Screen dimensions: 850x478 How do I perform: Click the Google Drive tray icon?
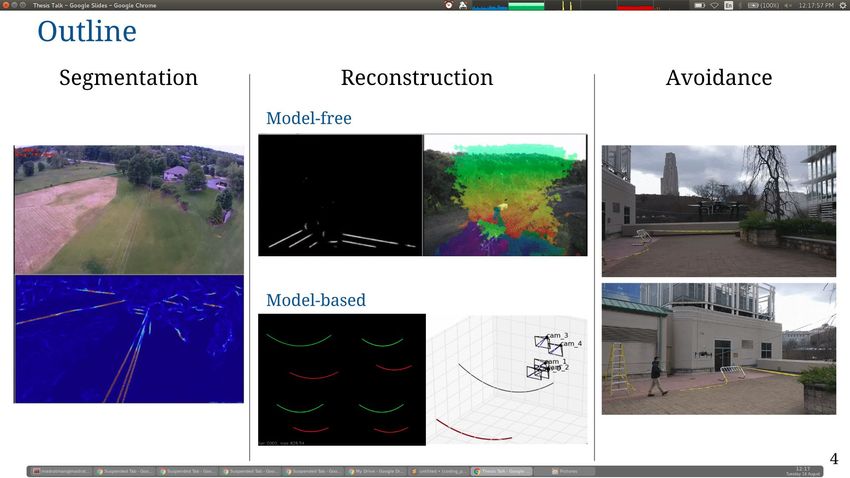pos(463,5)
